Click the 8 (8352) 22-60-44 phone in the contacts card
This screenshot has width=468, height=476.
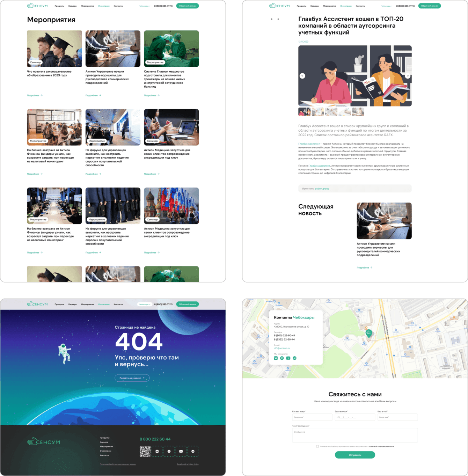[284, 339]
